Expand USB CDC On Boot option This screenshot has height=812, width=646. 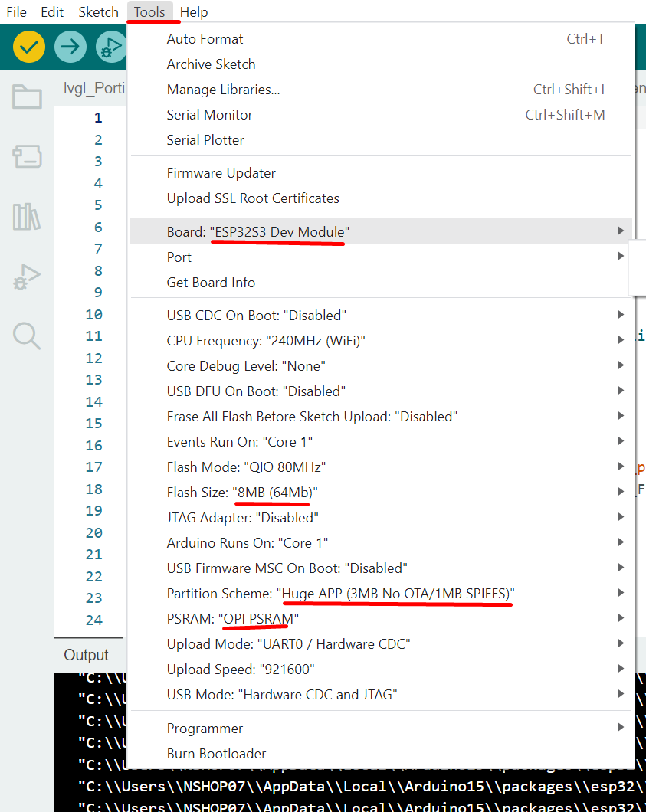pyautogui.click(x=381, y=316)
